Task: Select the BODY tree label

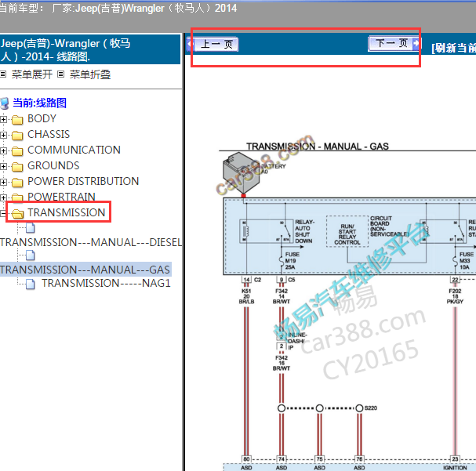Action: [x=42, y=118]
